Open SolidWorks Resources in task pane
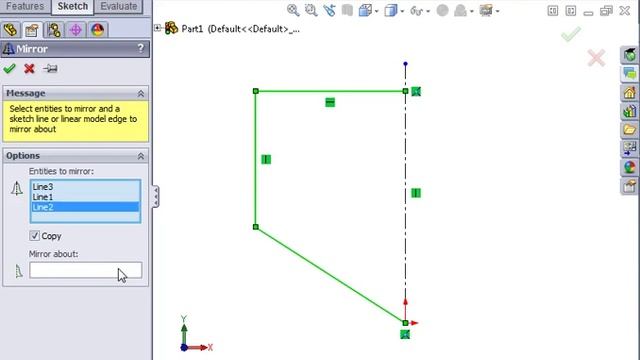Screen dimensions: 640x360 [630, 55]
